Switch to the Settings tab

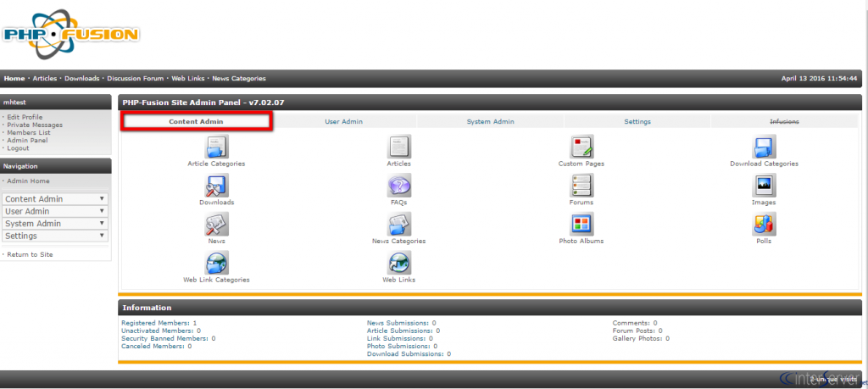[637, 121]
